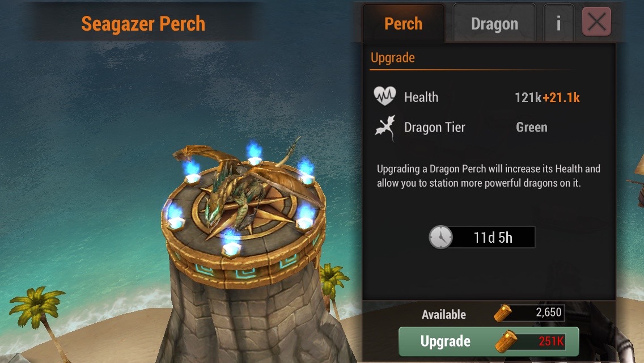
Task: Click the Green dragon tier value
Action: (x=531, y=127)
